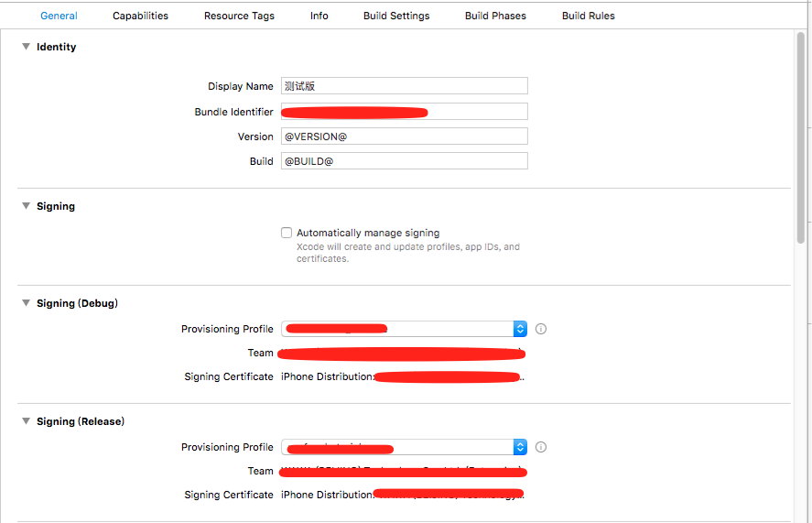812x523 pixels.
Task: Collapse the Signing (Release) section
Action: 27,421
